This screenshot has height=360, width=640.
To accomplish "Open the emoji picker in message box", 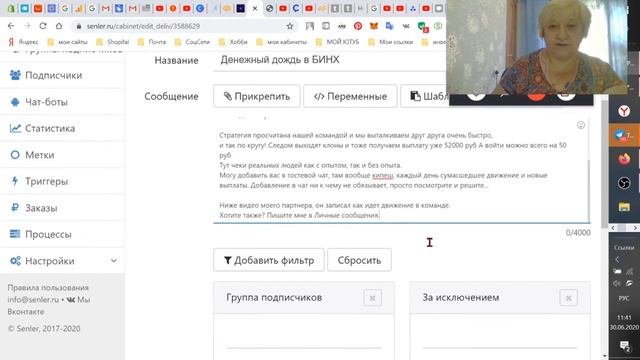I will [581, 125].
